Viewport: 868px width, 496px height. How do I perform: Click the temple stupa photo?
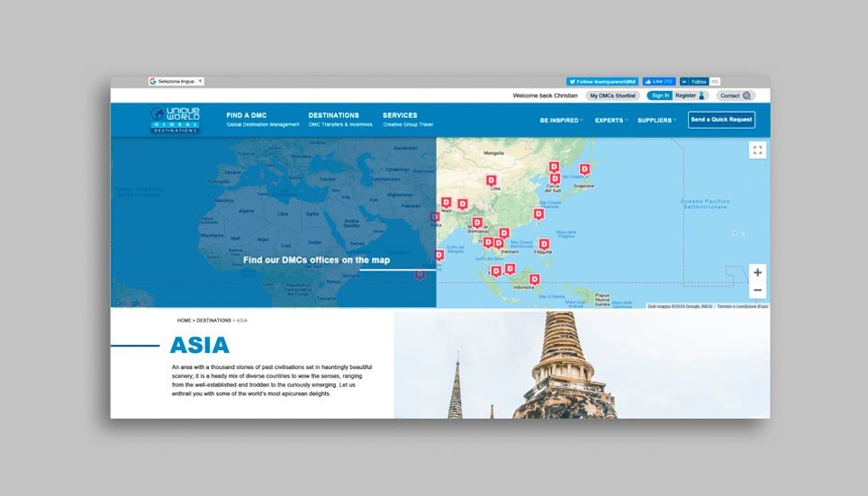click(x=582, y=365)
